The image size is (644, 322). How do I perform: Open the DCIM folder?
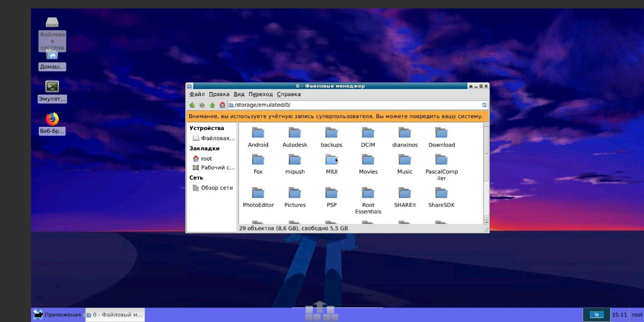coord(368,137)
